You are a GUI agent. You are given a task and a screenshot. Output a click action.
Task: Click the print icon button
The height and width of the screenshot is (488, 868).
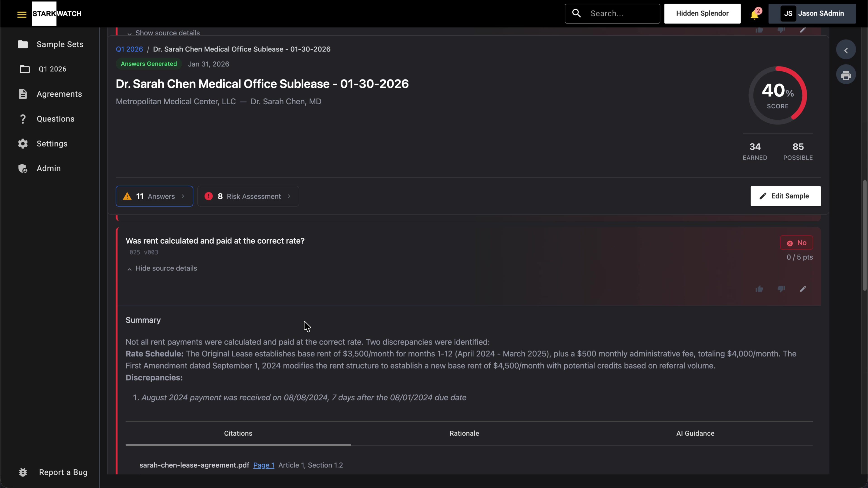(x=845, y=75)
